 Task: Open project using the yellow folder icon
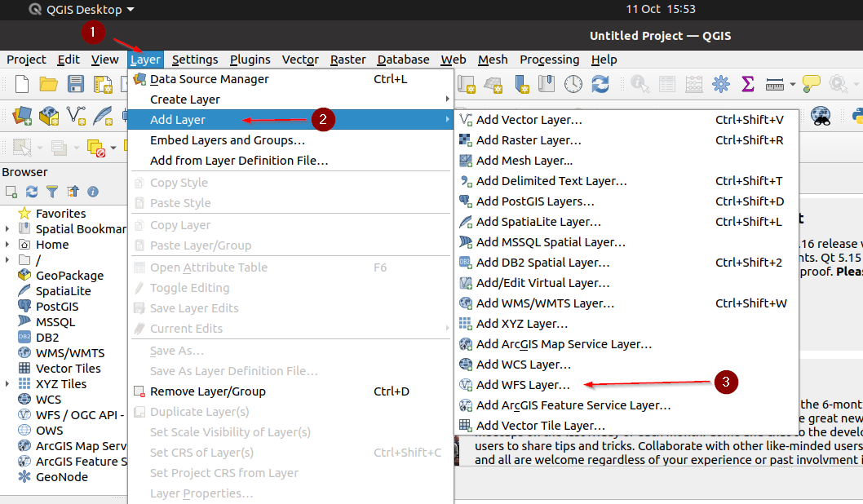pyautogui.click(x=48, y=84)
